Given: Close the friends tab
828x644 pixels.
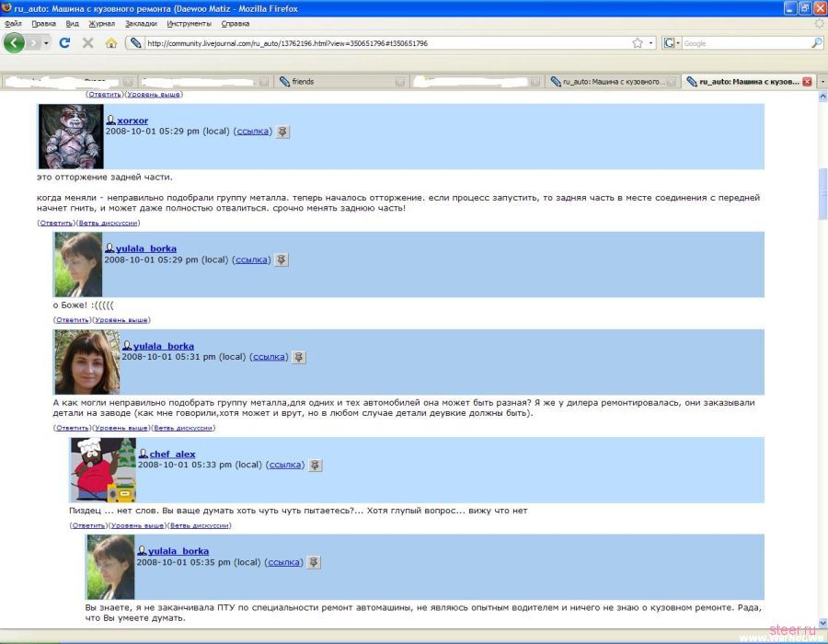Looking at the screenshot, I should (x=400, y=81).
